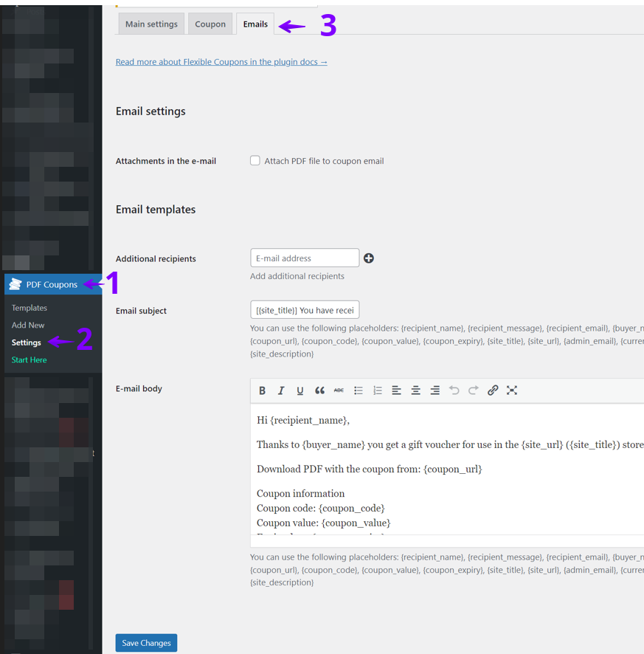Open fullscreen editor mode
This screenshot has width=644, height=654.
(512, 390)
